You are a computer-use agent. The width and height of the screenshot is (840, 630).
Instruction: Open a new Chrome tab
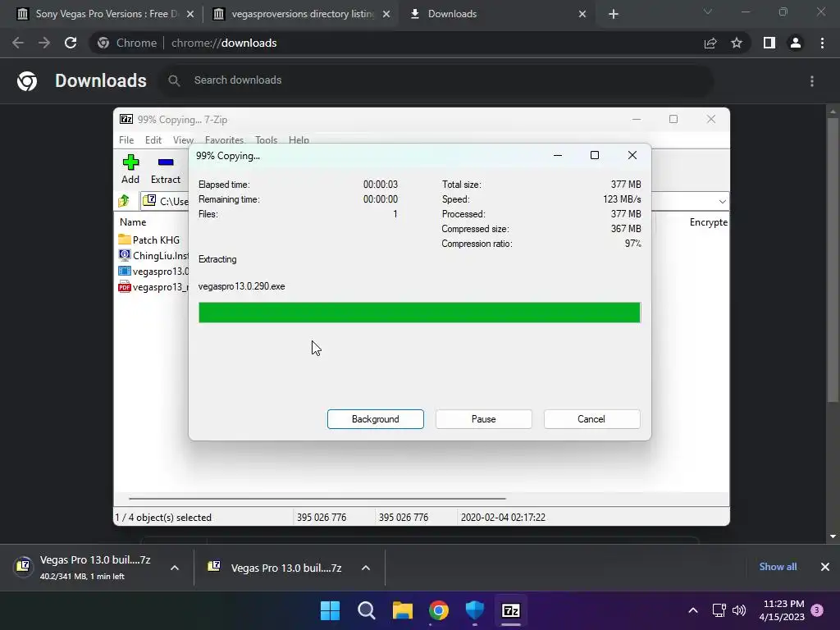(614, 14)
